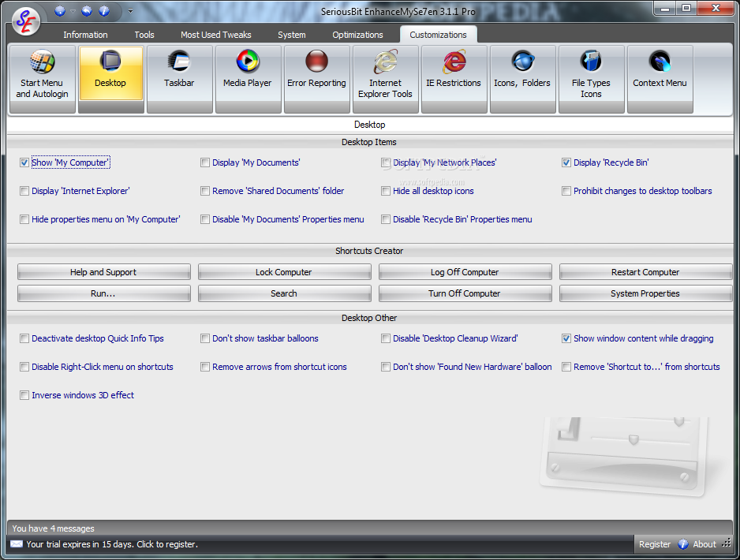Select the Desktop customization icon
740x560 pixels.
[111, 79]
